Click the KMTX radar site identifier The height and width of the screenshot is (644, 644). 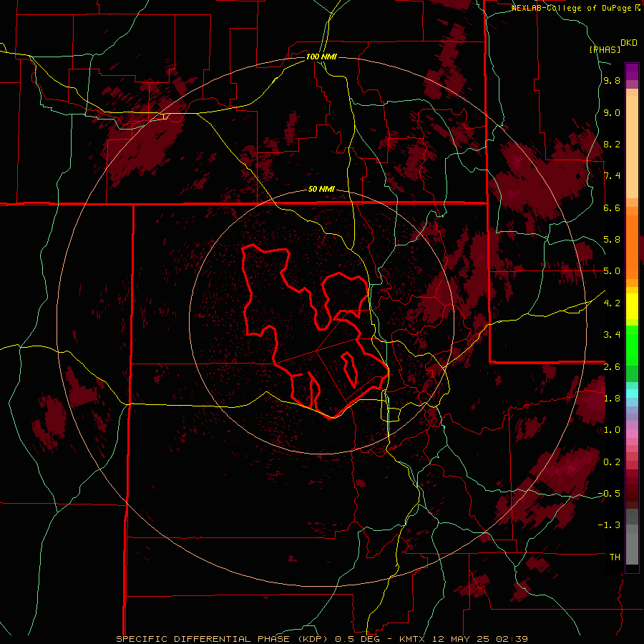pos(412,639)
